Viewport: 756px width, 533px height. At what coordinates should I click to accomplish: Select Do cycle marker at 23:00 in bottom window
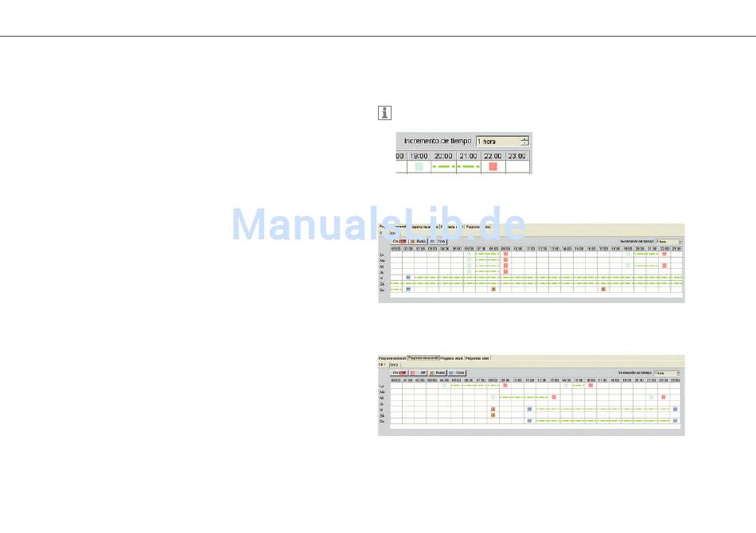[x=675, y=421]
